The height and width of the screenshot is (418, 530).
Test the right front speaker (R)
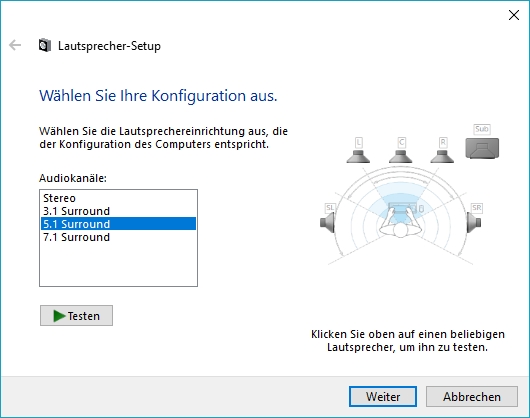coord(442,156)
